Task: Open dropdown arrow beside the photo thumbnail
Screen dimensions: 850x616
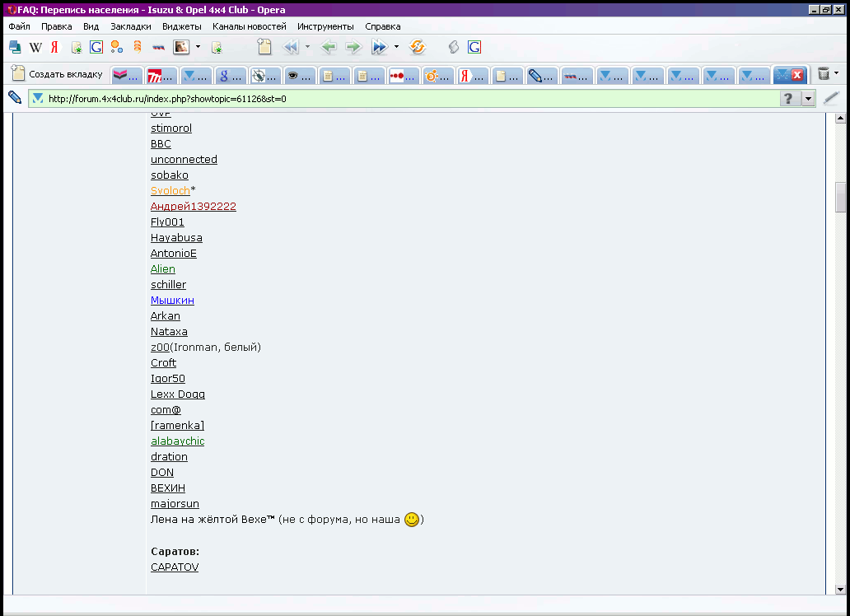Action: point(198,47)
